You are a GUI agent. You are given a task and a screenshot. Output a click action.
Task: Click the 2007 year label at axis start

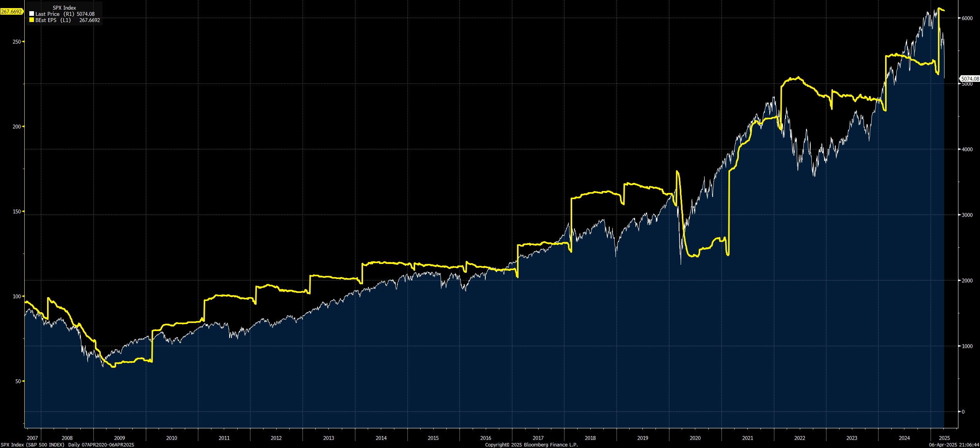click(32, 438)
